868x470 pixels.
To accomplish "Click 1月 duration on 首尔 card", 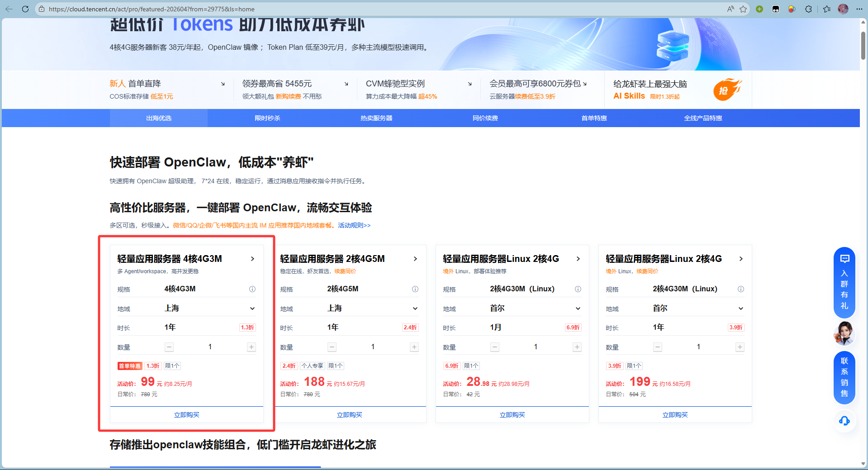I will 496,327.
